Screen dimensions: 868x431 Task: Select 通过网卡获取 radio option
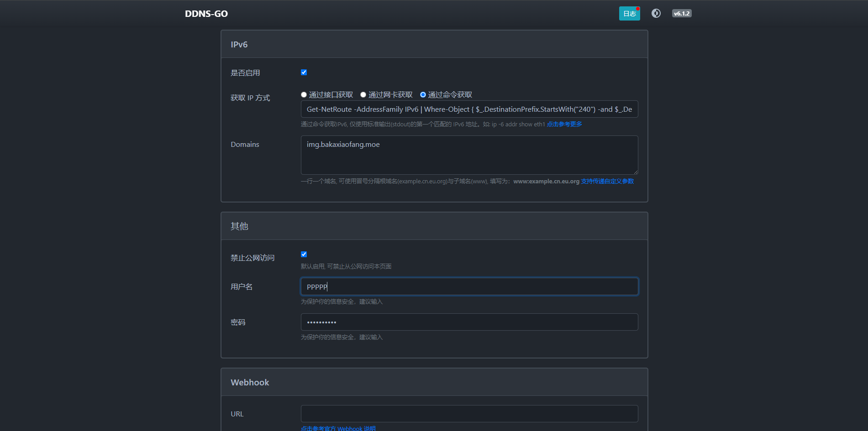363,95
